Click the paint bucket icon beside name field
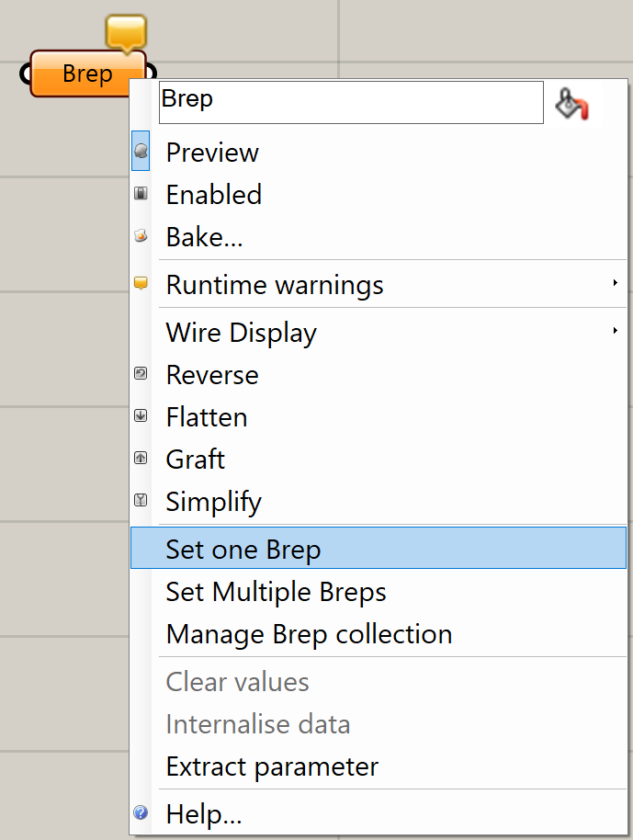Viewport: 633px width, 840px height. point(571,105)
